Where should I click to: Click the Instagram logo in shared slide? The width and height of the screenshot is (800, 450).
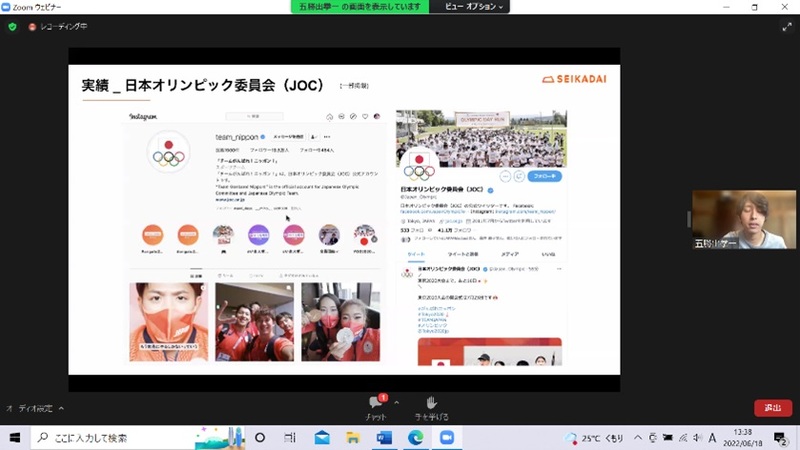[x=143, y=117]
